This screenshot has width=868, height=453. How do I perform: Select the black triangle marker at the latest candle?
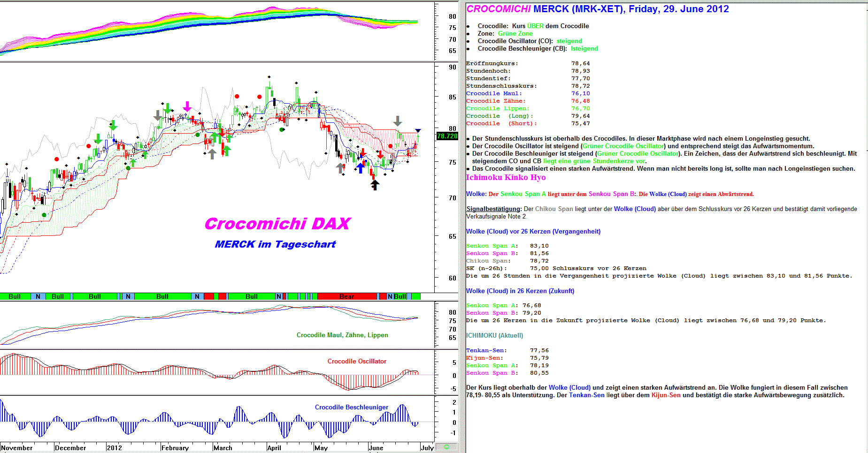click(x=418, y=131)
